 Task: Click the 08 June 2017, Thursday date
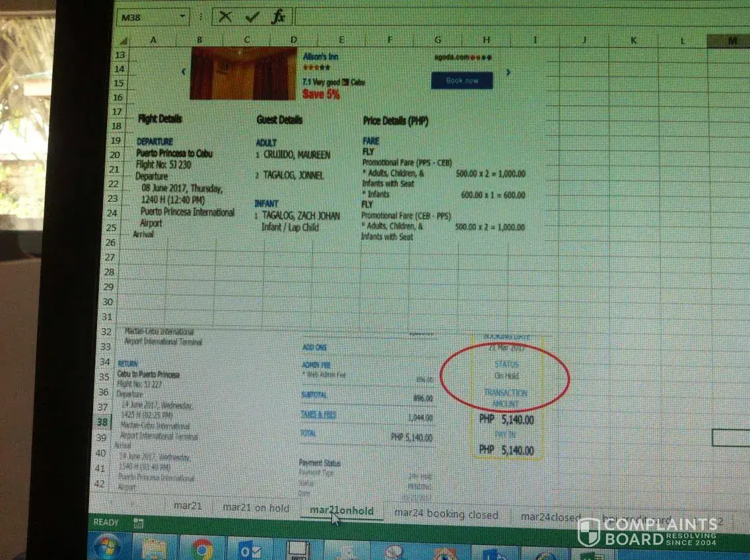point(182,188)
